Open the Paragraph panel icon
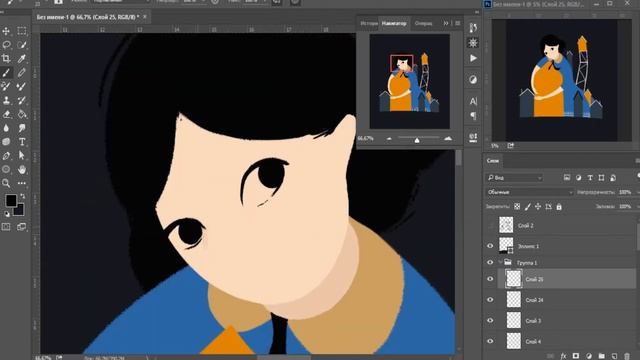This screenshot has width=640, height=360. tap(473, 116)
